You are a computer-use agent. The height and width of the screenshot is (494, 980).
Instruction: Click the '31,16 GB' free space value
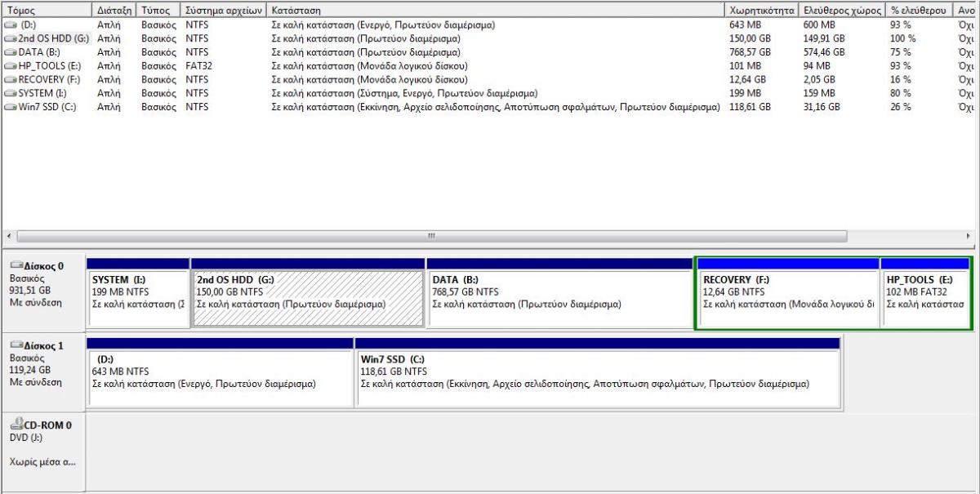coord(822,107)
